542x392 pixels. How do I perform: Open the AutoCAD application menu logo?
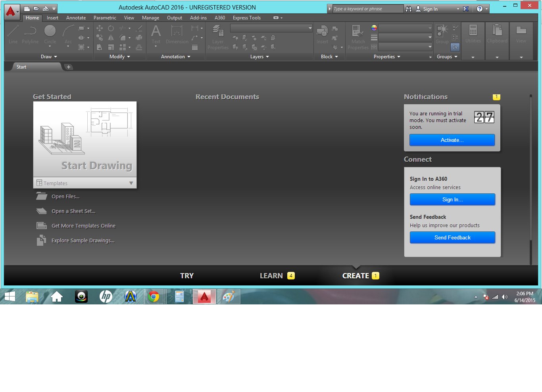(11, 11)
